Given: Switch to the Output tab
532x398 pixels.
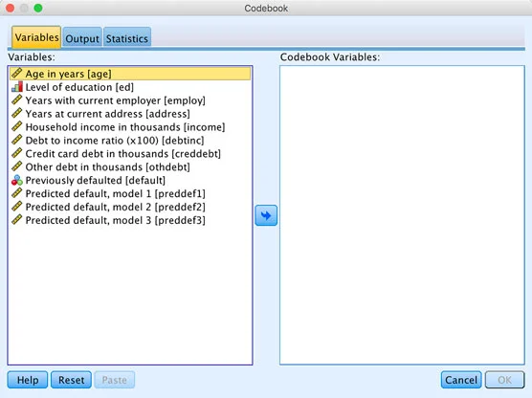Looking at the screenshot, I should coord(82,38).
